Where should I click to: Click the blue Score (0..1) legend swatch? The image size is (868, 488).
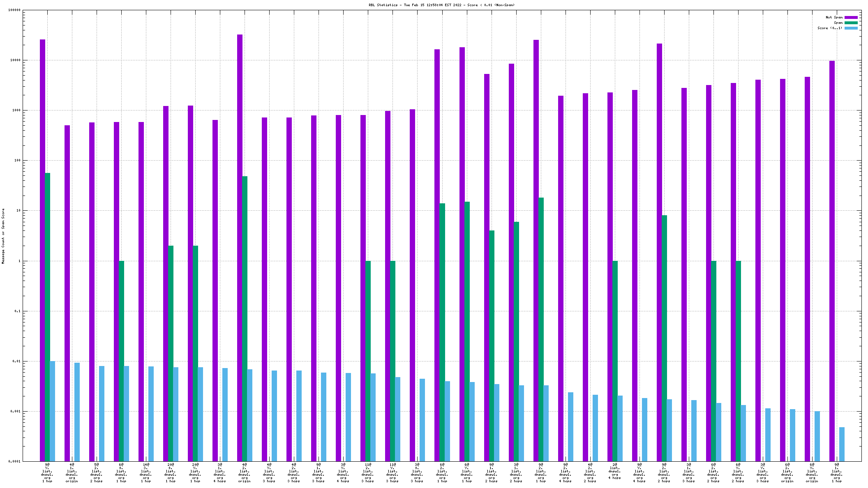point(851,28)
